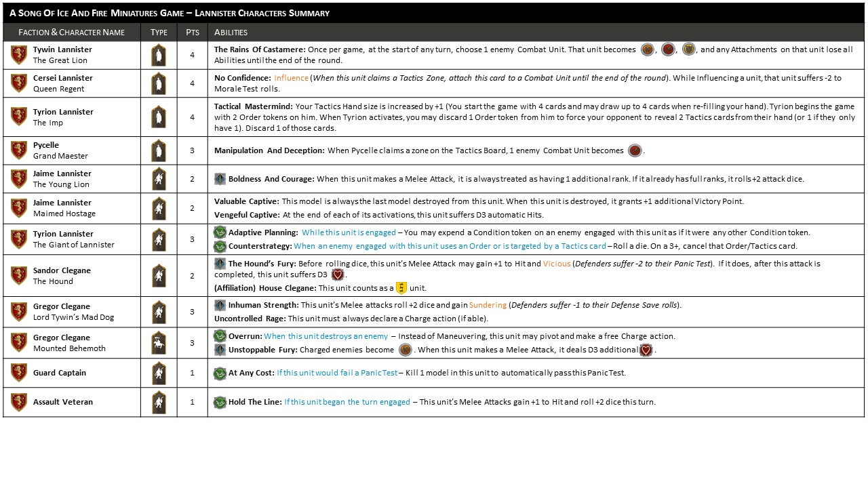Click the Lannister shield icon beside Cersei Lannister
The image size is (868, 488).
click(x=19, y=83)
